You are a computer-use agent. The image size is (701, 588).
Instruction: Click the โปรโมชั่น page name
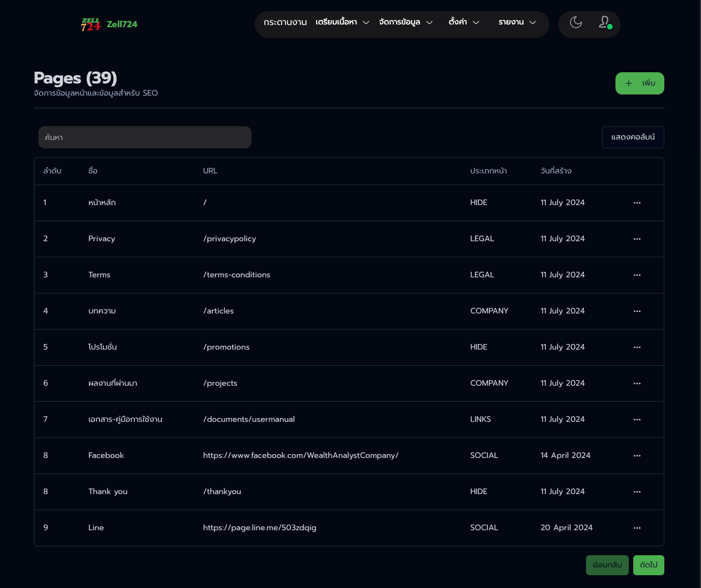point(102,347)
